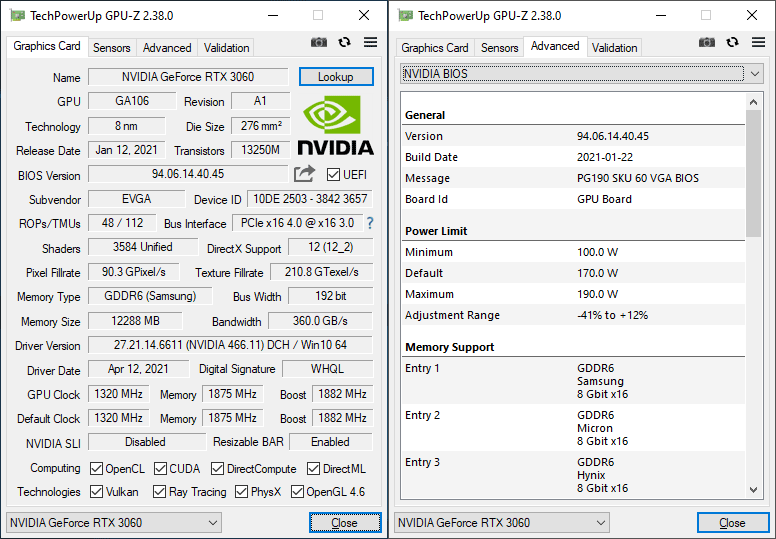
Task: Click the Memory Size 12288 MB field
Action: tap(135, 321)
